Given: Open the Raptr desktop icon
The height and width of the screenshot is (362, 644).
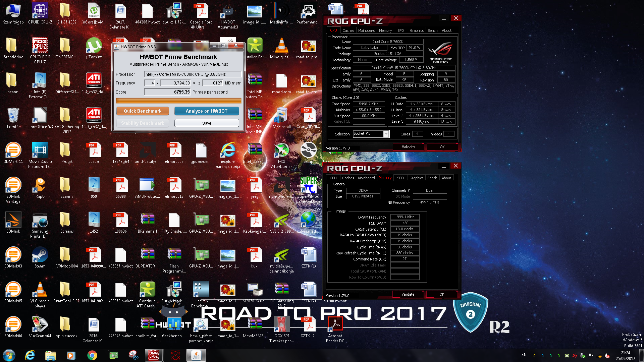Looking at the screenshot, I should tap(40, 188).
